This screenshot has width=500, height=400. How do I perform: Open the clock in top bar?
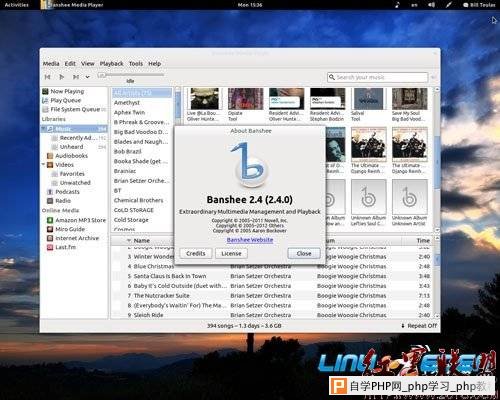point(250,5)
